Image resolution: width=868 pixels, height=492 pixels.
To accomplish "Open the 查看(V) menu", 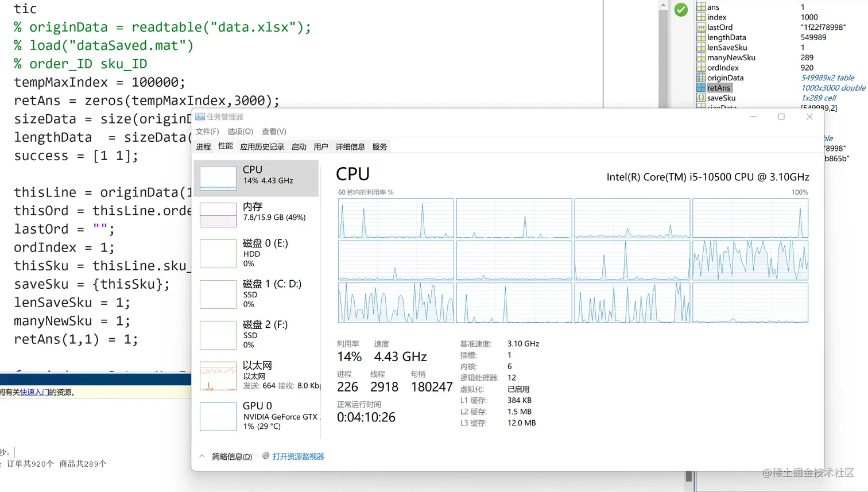I will coord(274,131).
